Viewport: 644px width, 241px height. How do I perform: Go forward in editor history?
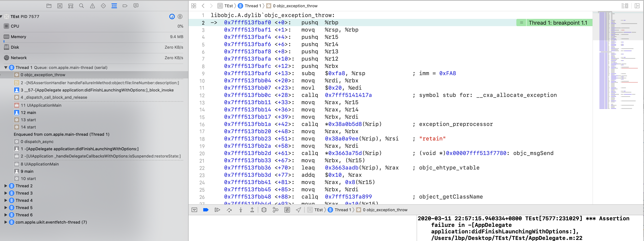tap(212, 6)
